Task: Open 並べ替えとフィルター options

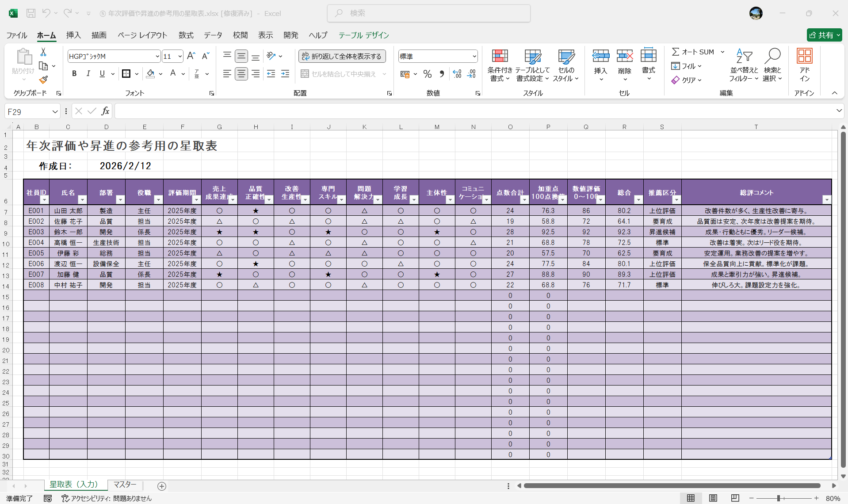Action: (x=744, y=65)
